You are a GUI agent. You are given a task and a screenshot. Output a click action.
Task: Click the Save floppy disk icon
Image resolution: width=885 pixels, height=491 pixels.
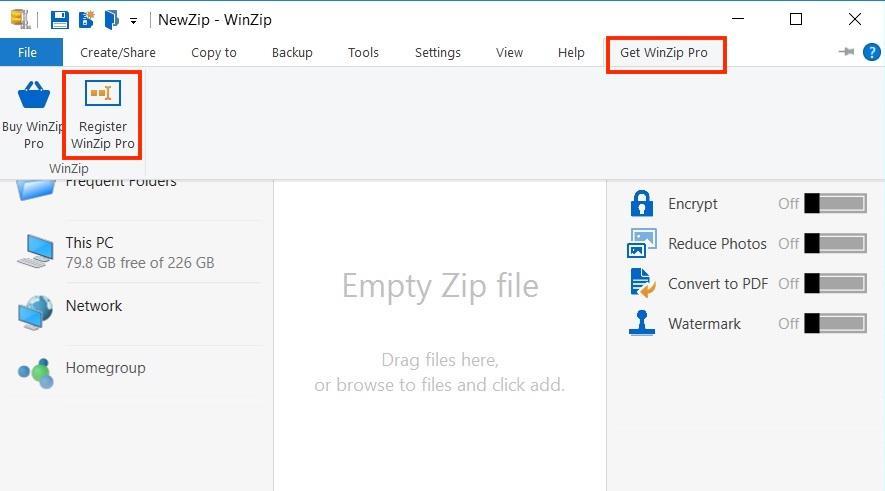coord(59,20)
